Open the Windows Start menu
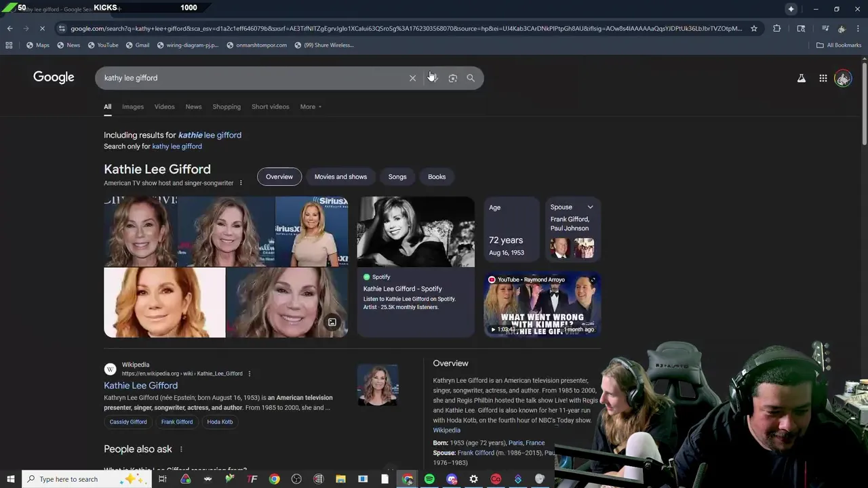 (x=10, y=479)
